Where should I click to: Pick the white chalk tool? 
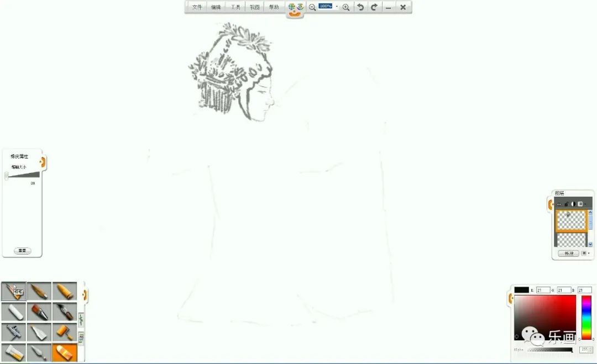coord(13,312)
